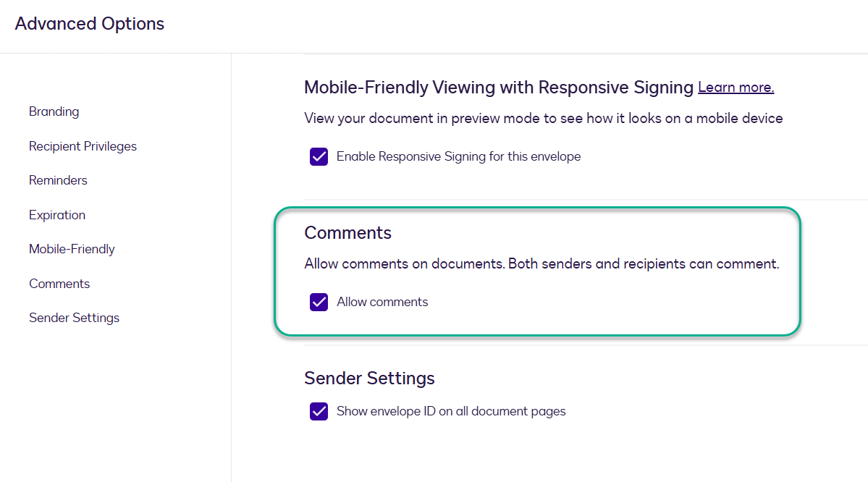This screenshot has width=868, height=482.
Task: Click the Advanced Options page title
Action: coord(90,24)
